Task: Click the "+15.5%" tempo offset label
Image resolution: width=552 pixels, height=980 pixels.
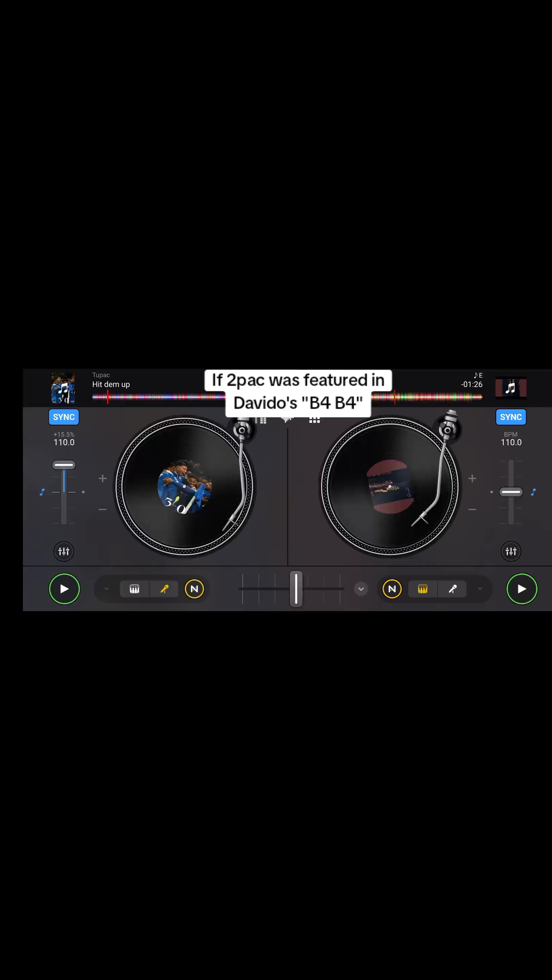Action: point(64,434)
